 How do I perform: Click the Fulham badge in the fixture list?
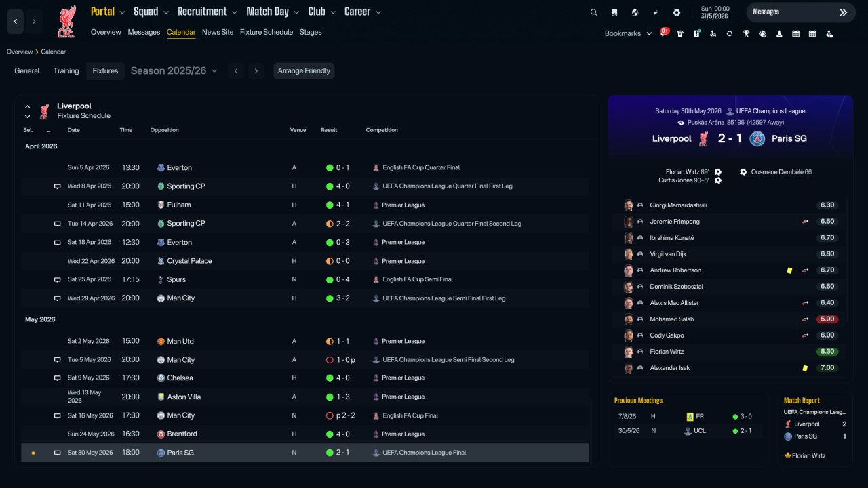point(161,205)
